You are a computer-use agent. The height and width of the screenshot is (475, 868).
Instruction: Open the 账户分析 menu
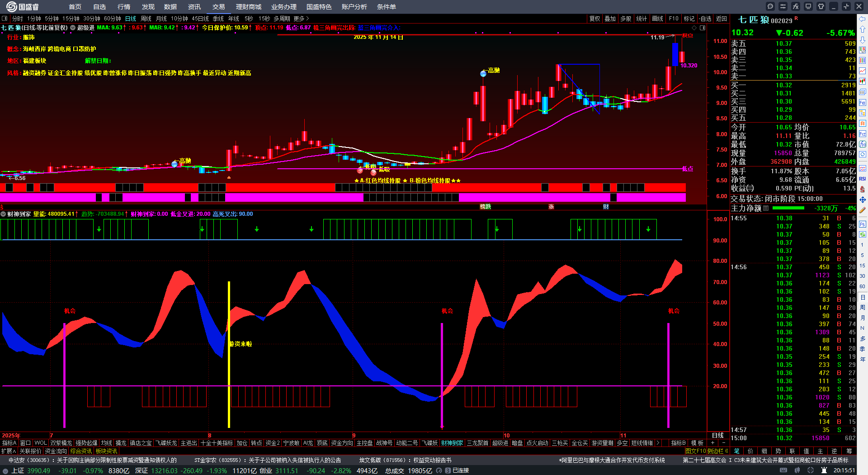point(354,7)
